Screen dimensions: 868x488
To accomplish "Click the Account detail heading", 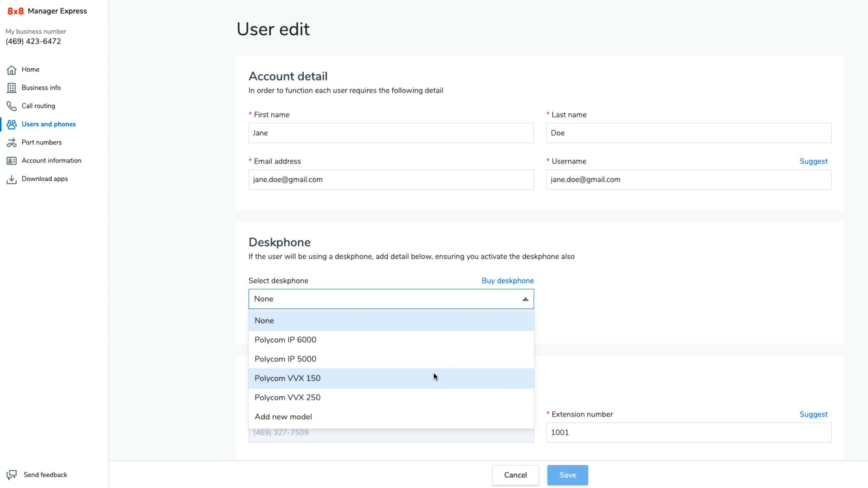I will (x=288, y=76).
